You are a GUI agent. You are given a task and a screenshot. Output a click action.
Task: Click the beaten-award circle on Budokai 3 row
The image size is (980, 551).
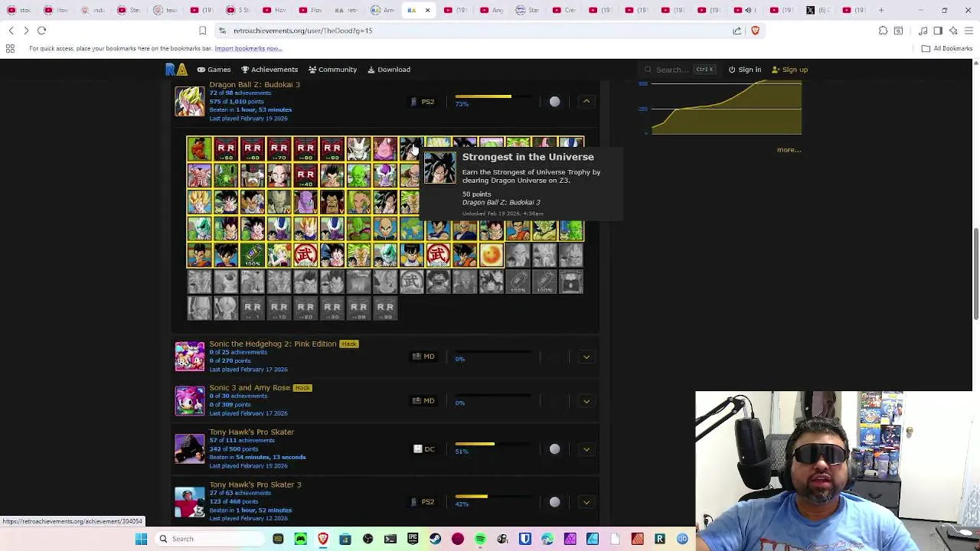click(x=554, y=102)
